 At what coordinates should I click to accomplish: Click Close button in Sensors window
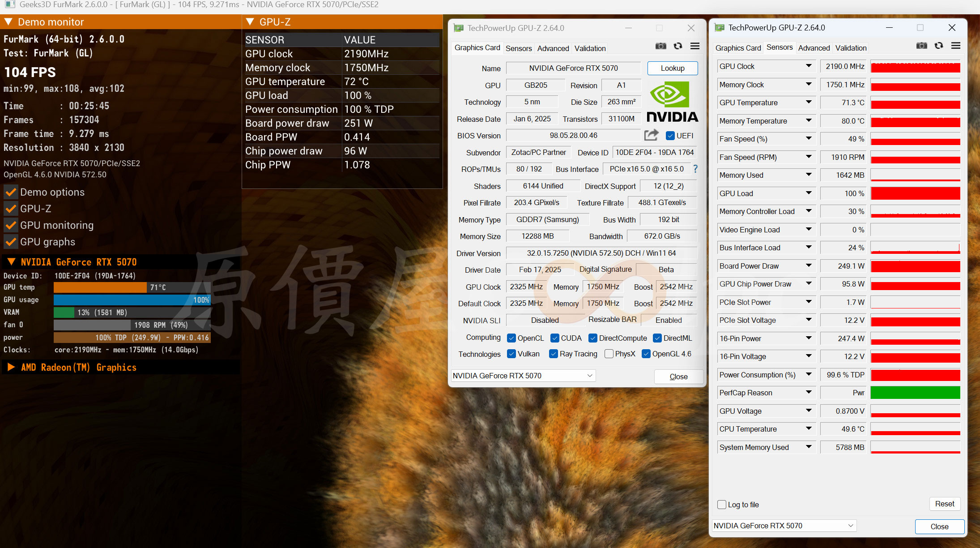tap(939, 527)
